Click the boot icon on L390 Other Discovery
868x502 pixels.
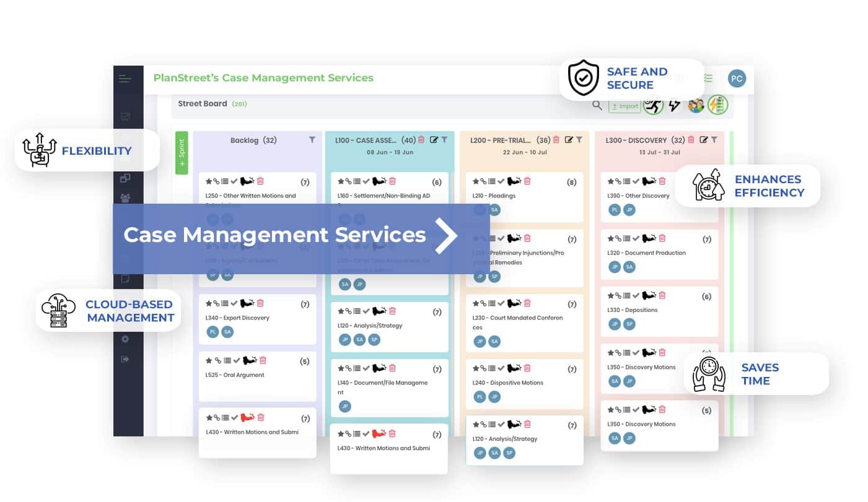pos(649,181)
